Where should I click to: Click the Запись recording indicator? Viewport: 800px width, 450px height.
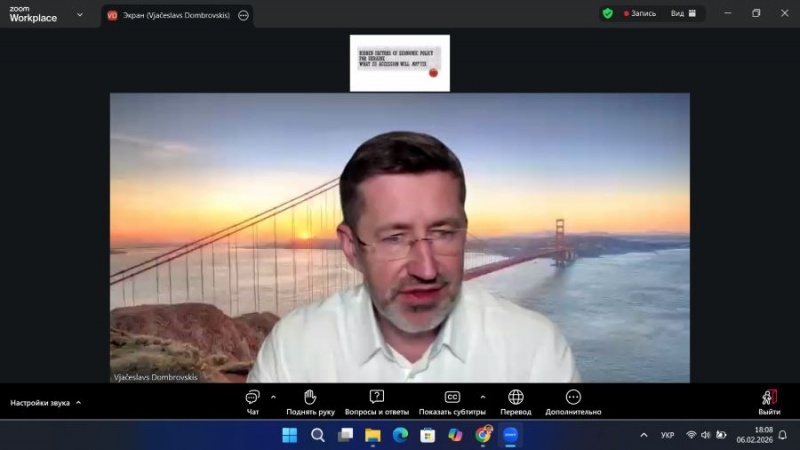(640, 14)
